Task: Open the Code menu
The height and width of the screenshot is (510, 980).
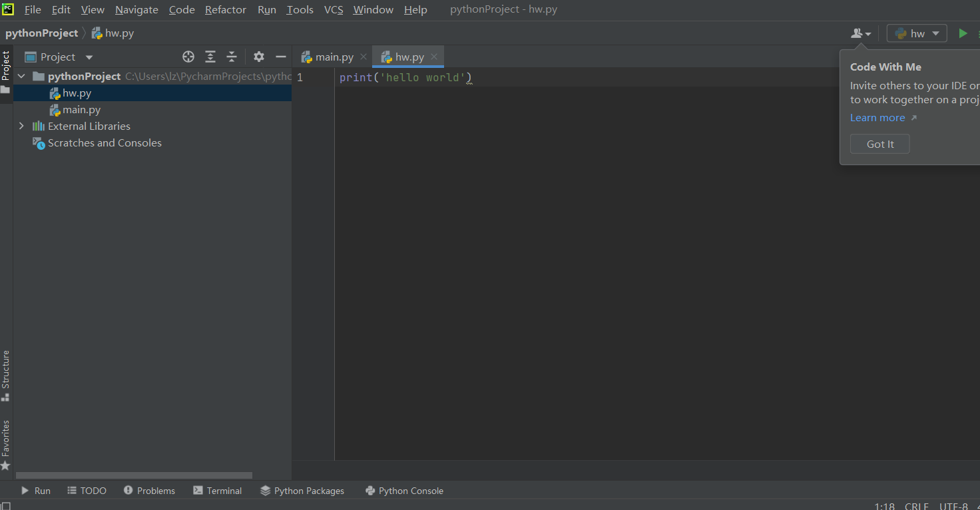Action: [x=182, y=10]
